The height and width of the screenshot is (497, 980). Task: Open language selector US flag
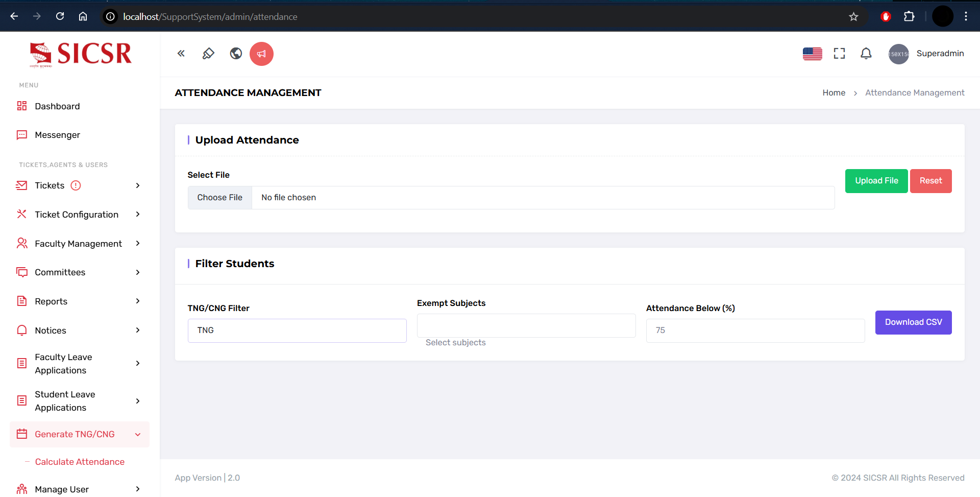click(x=813, y=54)
